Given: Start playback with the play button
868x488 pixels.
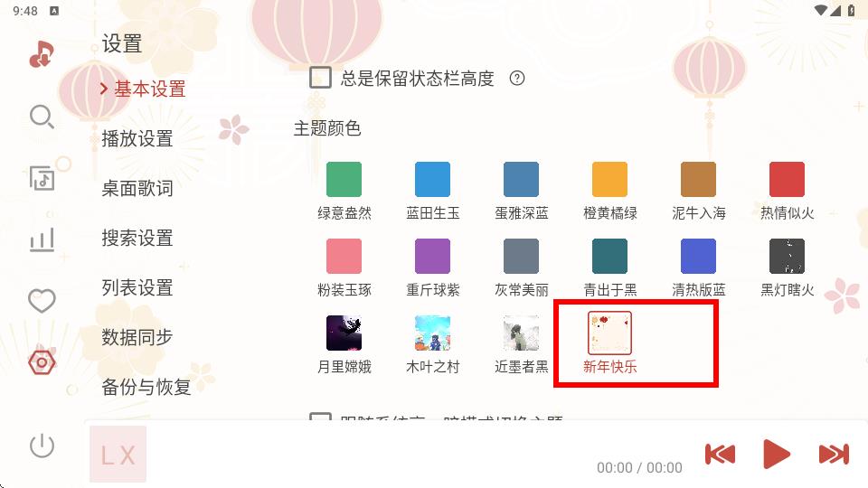Looking at the screenshot, I should pyautogui.click(x=776, y=455).
